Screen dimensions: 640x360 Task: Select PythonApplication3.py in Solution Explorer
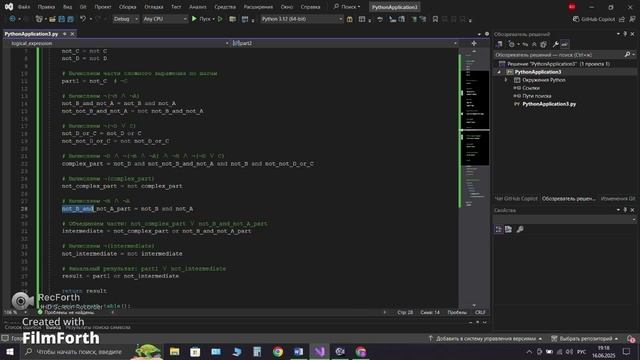549,104
